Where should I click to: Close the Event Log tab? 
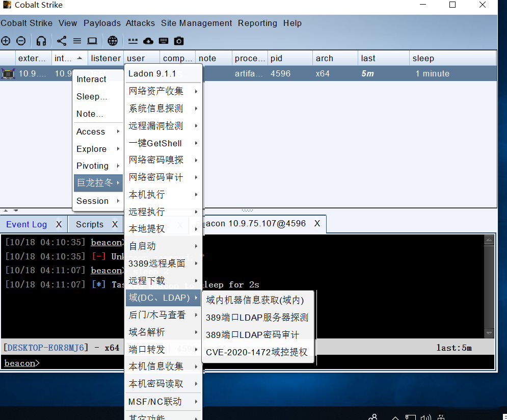59,224
